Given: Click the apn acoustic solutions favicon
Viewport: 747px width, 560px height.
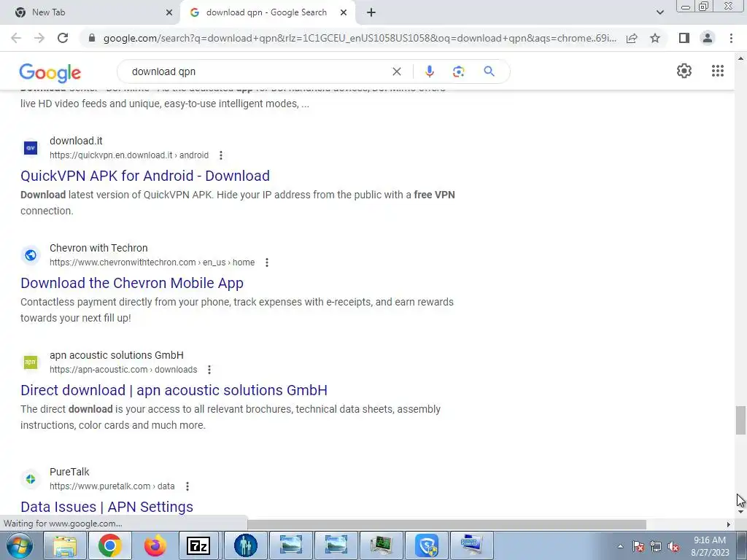Looking at the screenshot, I should click(31, 362).
